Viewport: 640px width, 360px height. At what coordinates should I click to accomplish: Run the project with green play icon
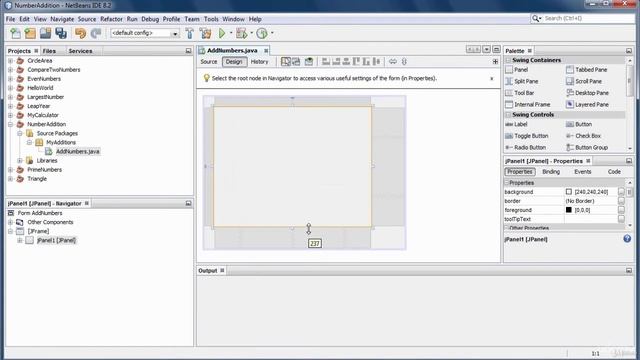click(x=222, y=33)
